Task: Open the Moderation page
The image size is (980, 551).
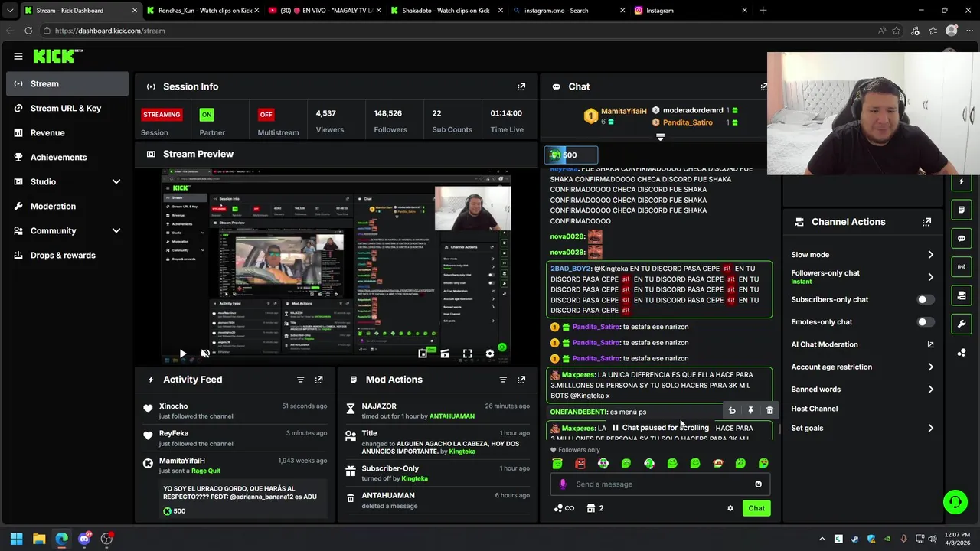Action: point(67,206)
